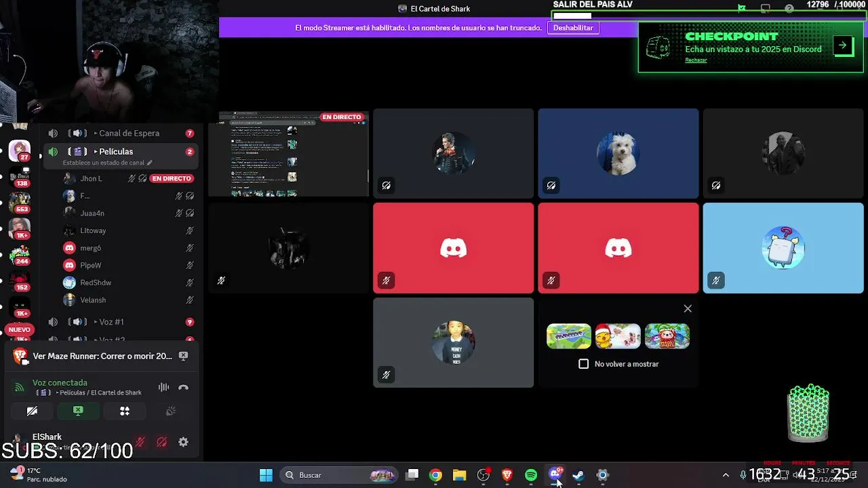Toggle microphone mute beside ElShark
868x488 pixels.
pos(140,442)
